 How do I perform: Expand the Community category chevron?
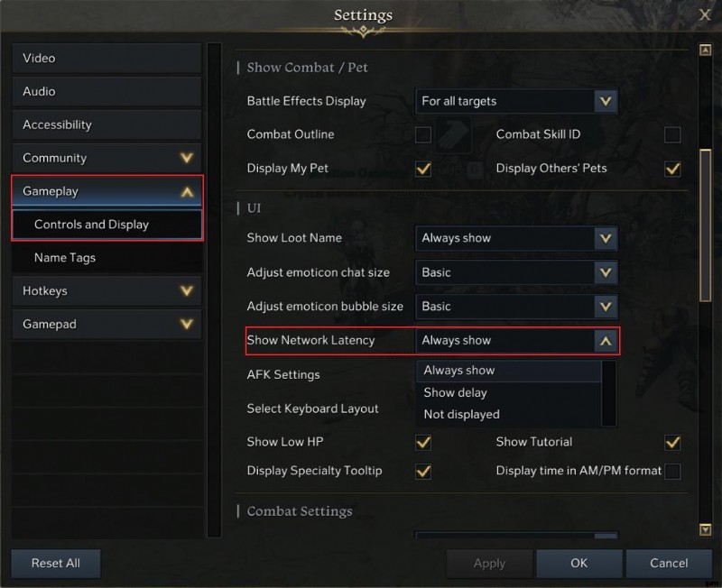[x=187, y=158]
